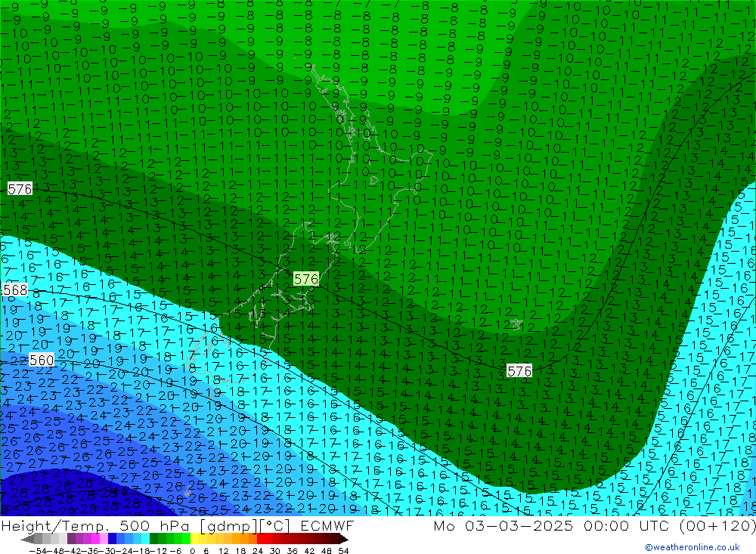
Task: Click the ECMWF model name in title
Action: pyautogui.click(x=327, y=525)
